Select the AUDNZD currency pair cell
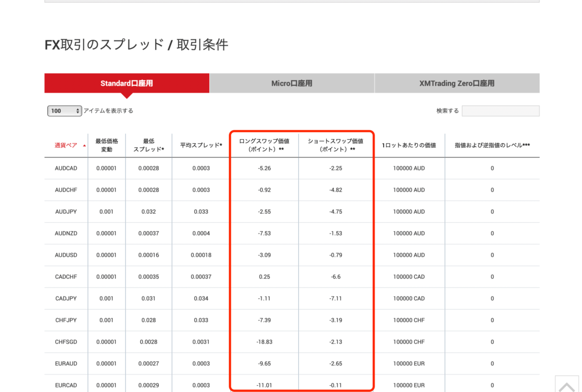Screen dimensions: 582x392 66,233
